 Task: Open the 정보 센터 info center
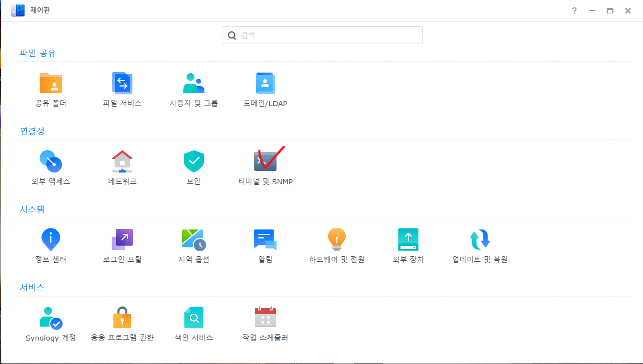click(x=51, y=240)
